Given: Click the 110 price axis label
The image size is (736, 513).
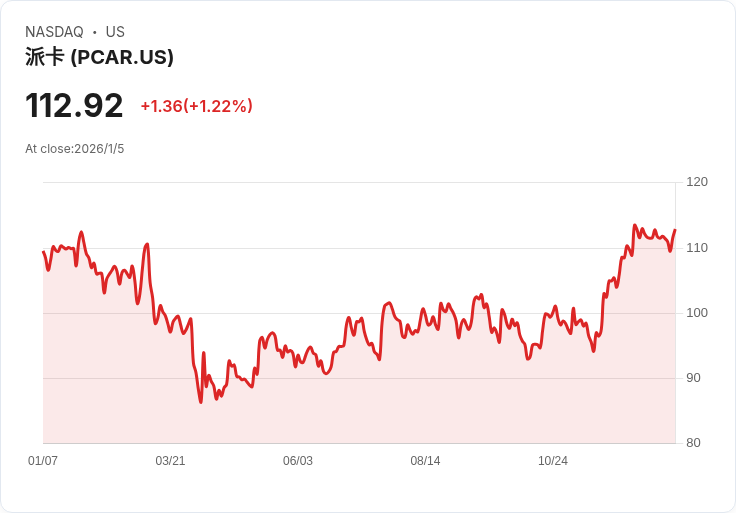Looking at the screenshot, I should [697, 248].
